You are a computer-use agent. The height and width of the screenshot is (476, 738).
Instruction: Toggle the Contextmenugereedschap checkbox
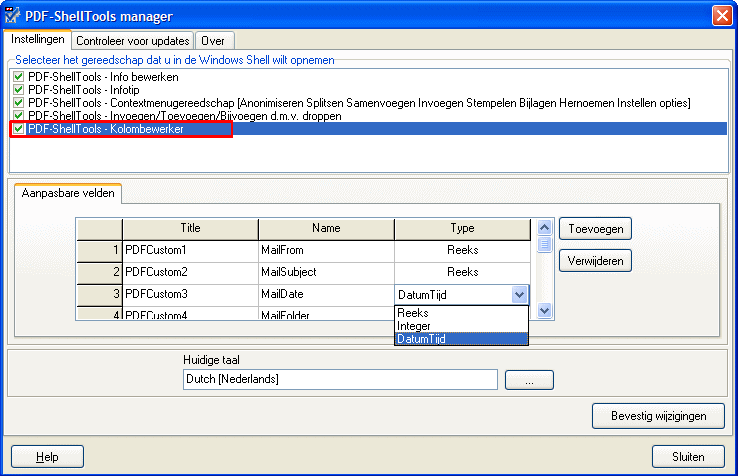point(18,103)
